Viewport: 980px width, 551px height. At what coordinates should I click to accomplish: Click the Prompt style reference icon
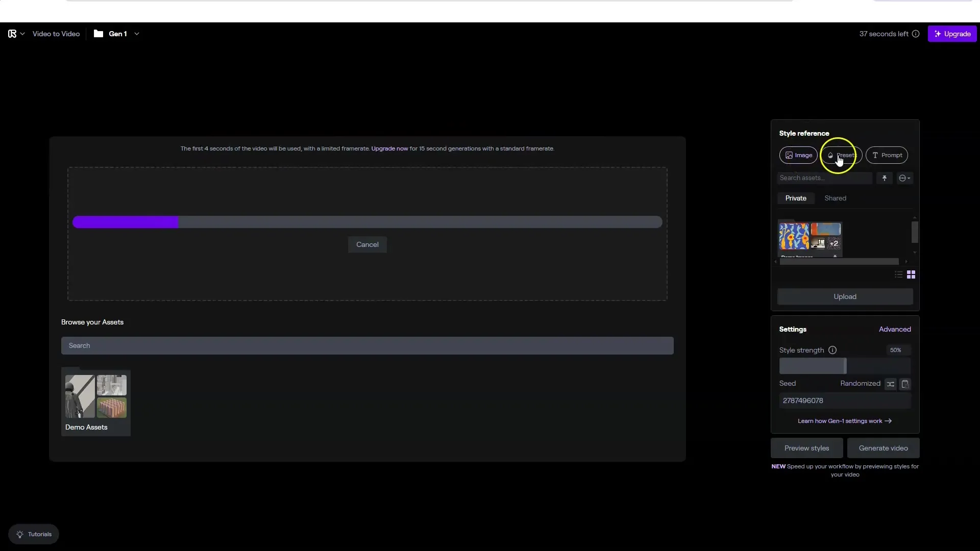887,155
